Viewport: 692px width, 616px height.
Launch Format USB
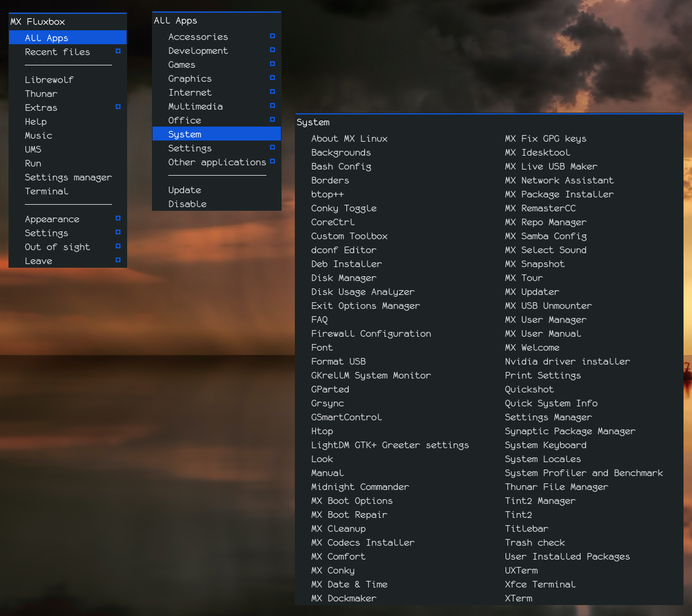(x=338, y=361)
